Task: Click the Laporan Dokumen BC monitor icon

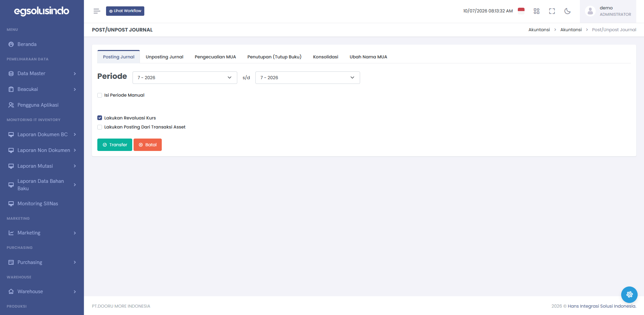Action: [11, 135]
